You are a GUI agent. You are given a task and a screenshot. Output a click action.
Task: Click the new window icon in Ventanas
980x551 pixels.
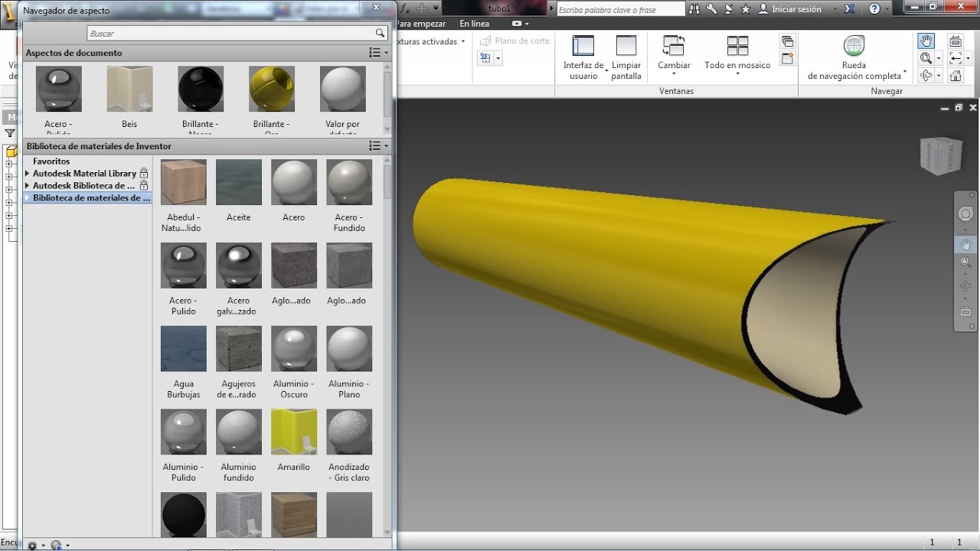(x=787, y=58)
